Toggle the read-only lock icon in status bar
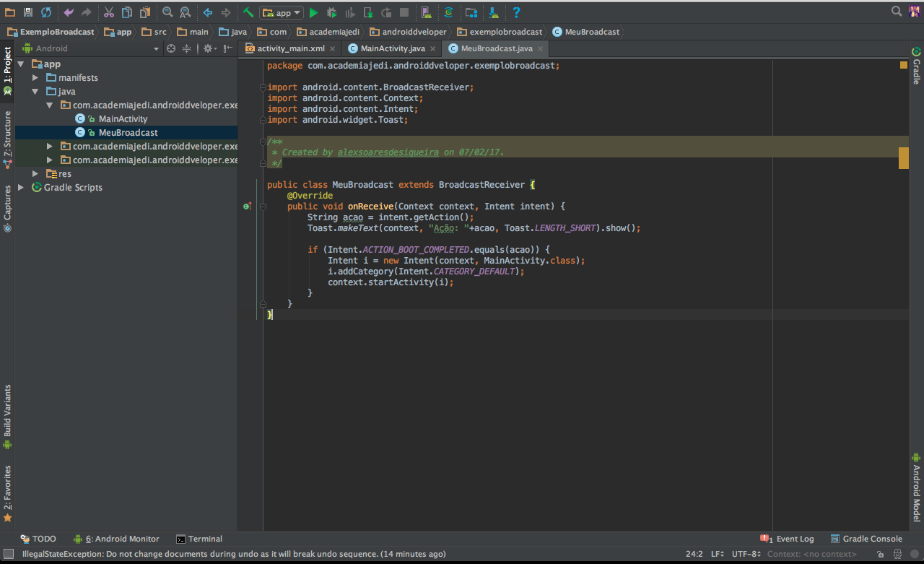 click(881, 554)
